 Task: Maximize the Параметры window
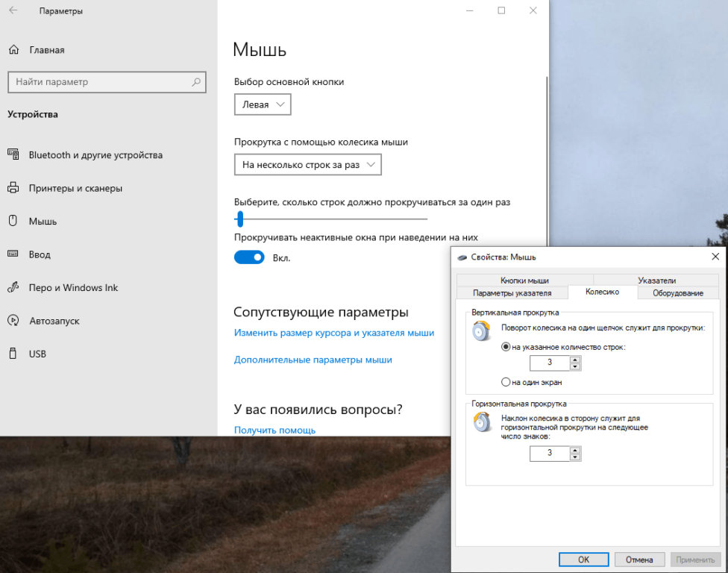501,10
